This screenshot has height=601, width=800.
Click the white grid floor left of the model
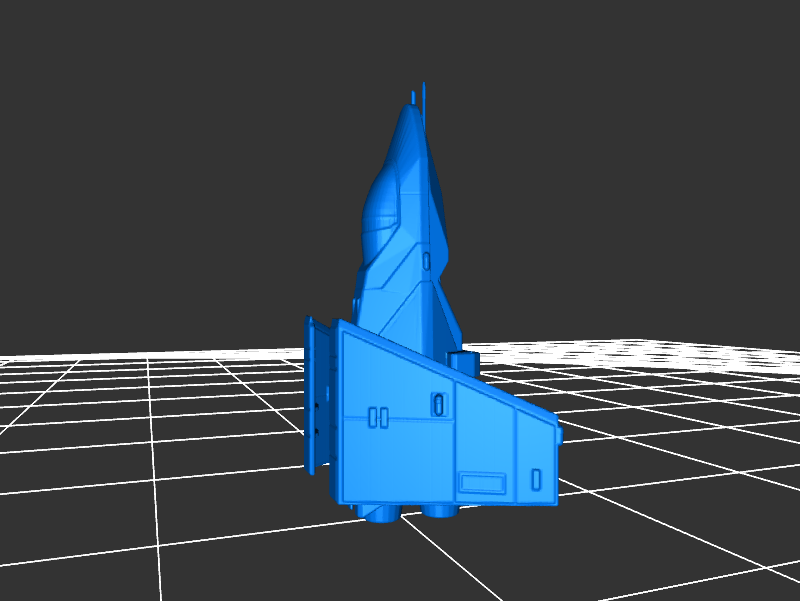click(150, 450)
